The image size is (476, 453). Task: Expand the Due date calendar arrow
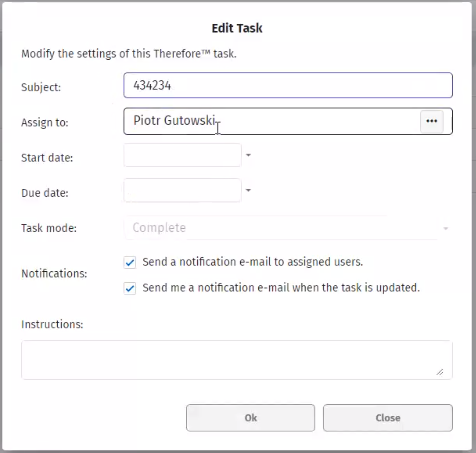(248, 190)
